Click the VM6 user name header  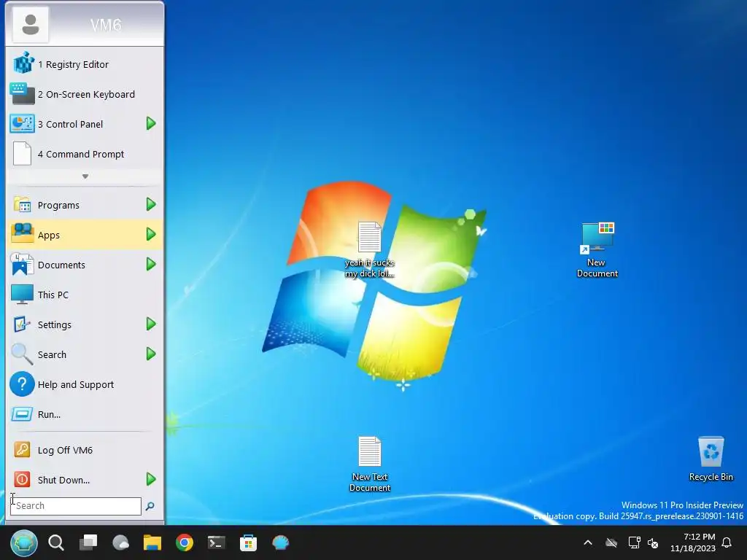106,25
